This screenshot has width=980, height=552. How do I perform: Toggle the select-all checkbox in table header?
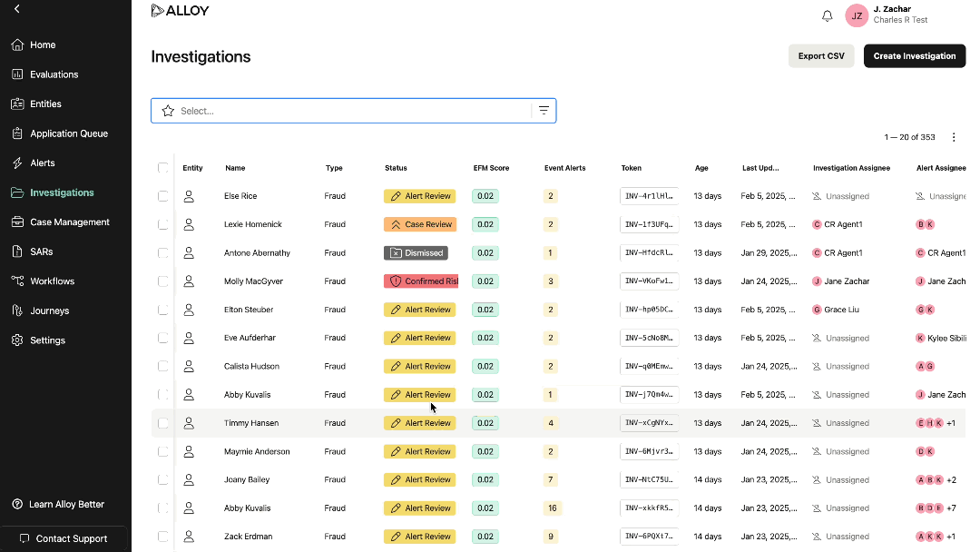pyautogui.click(x=163, y=168)
